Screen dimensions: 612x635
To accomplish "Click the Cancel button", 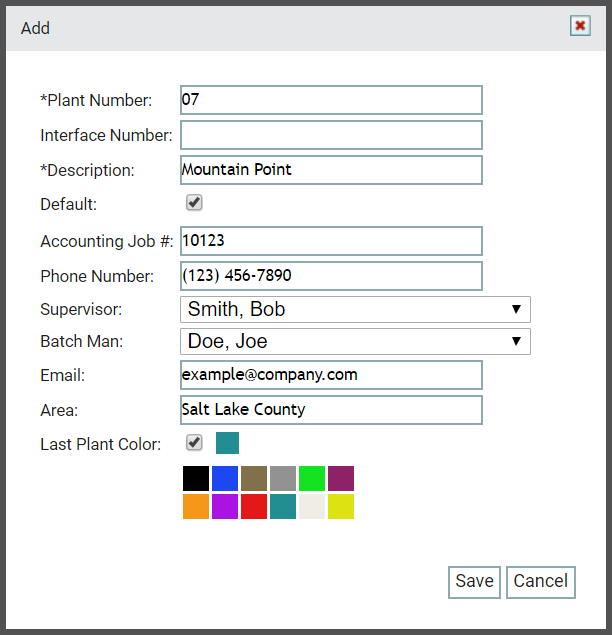I will point(541,582).
